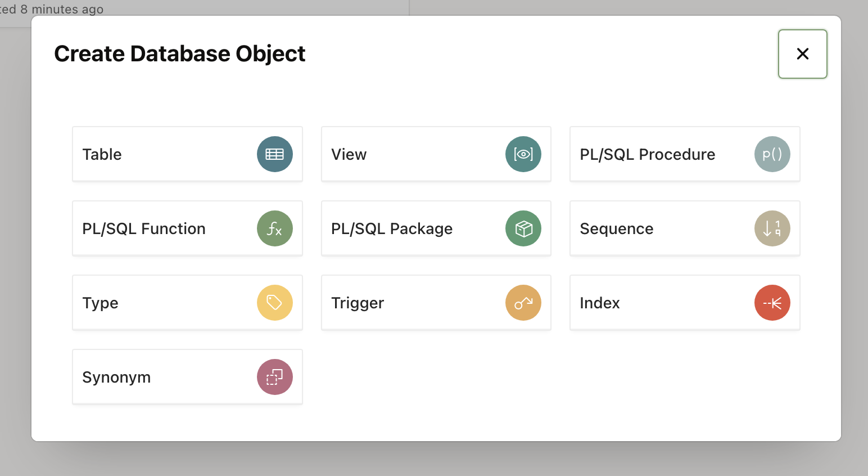Click the PL/SQL Package box icon

tap(523, 228)
